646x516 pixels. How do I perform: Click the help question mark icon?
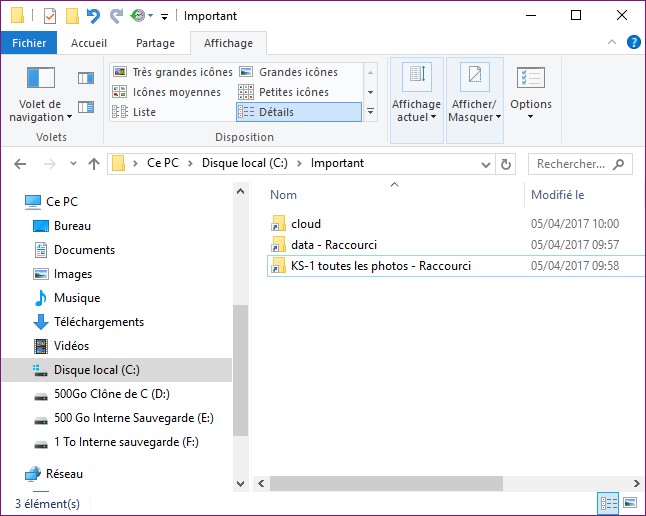(633, 42)
